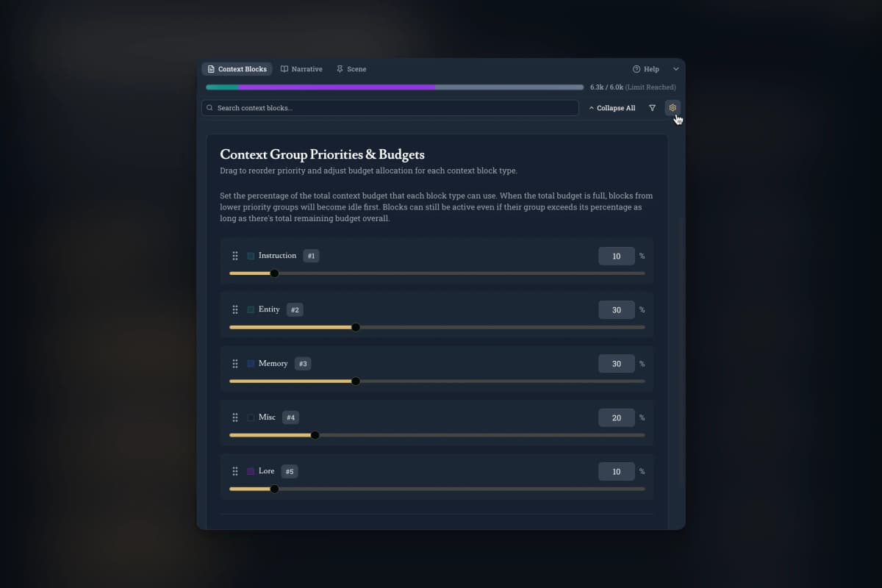Click the Memory color swatch
This screenshot has height=588, width=882.
pos(251,364)
